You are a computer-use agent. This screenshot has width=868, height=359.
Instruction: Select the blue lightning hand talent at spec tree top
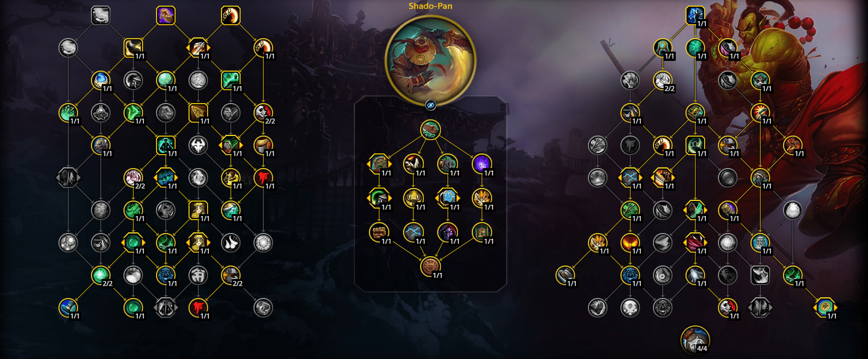[695, 15]
